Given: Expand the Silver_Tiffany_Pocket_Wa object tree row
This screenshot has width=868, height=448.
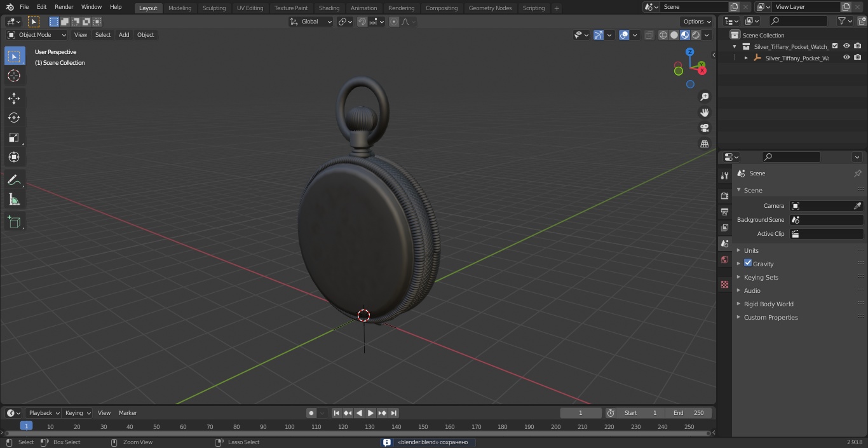Looking at the screenshot, I should [x=746, y=58].
